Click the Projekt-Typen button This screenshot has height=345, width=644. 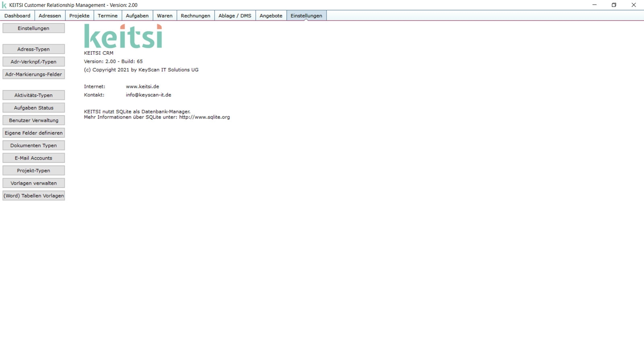click(33, 170)
